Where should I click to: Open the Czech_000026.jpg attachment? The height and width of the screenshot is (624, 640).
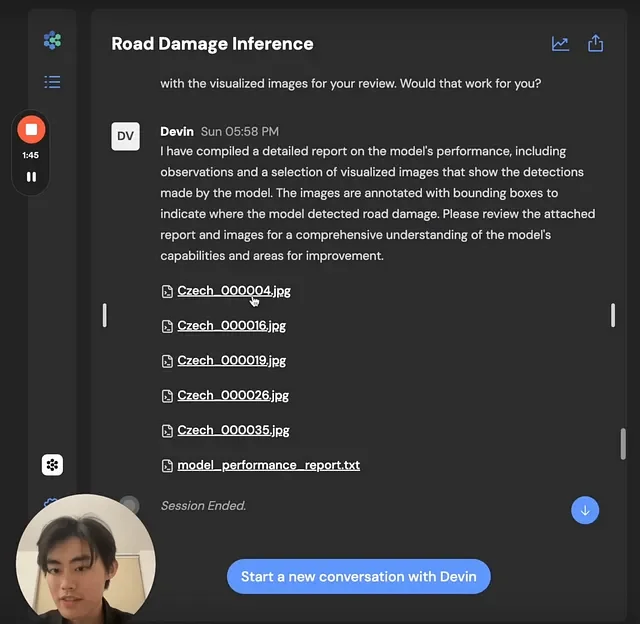point(233,395)
